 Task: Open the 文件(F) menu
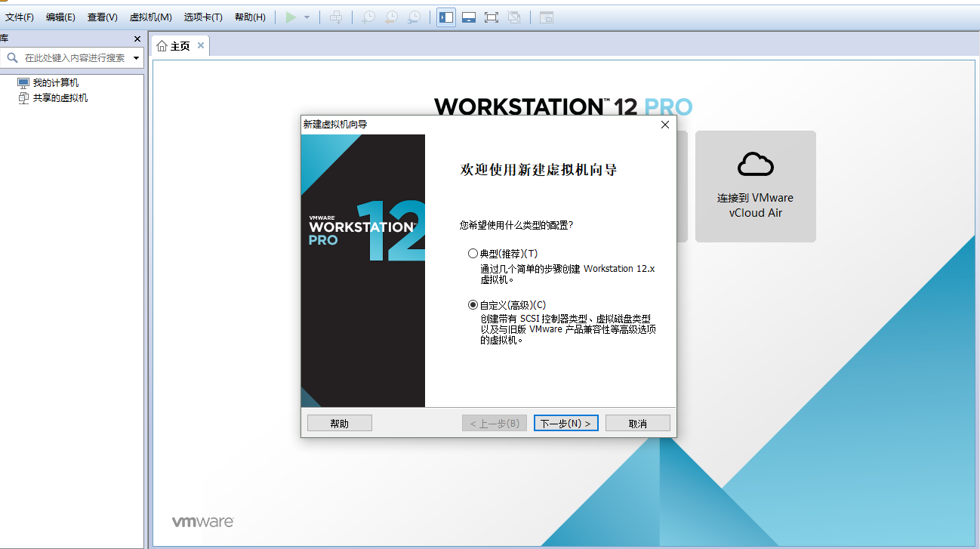click(x=20, y=17)
